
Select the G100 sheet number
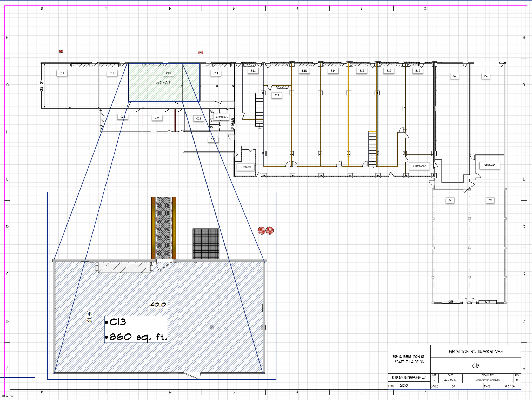point(403,385)
